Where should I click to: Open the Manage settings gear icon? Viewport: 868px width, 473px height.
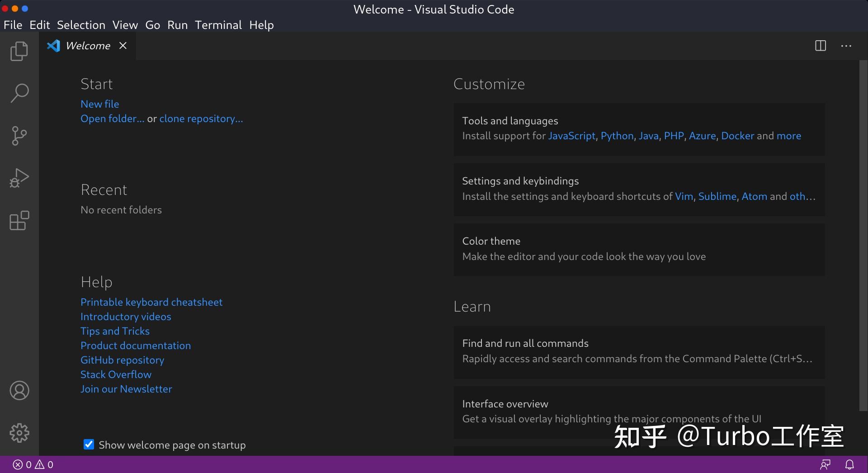(x=19, y=432)
